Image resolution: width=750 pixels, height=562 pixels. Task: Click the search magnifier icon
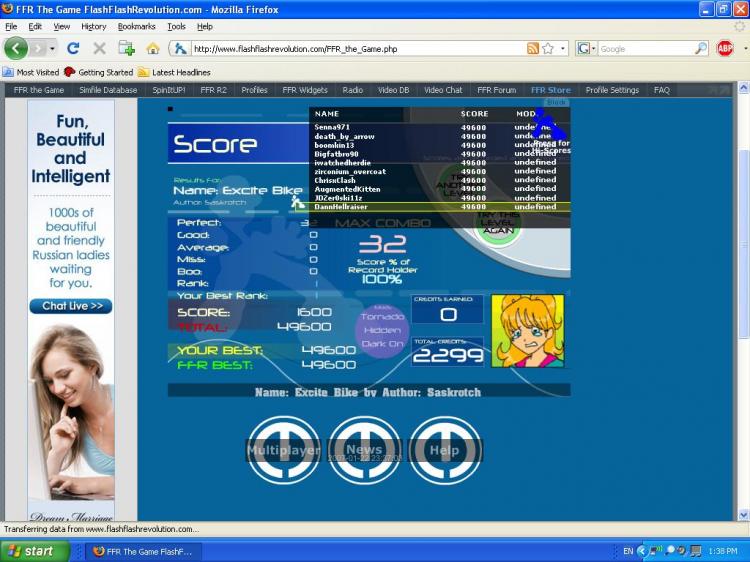pyautogui.click(x=701, y=48)
